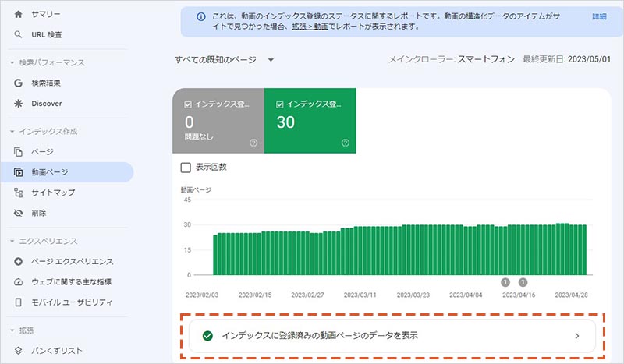Click the ページ エクスペリエンス plus-circle icon
624x364 pixels.
pos(19,261)
